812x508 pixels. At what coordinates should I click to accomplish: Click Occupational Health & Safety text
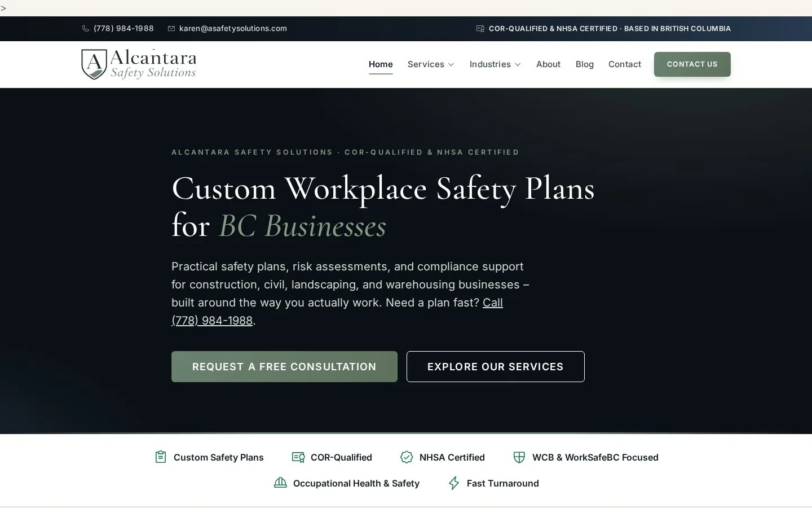click(356, 483)
